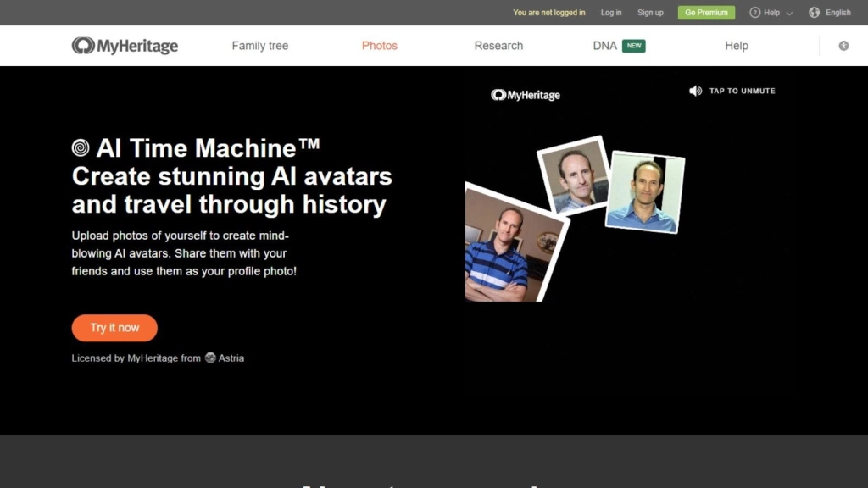
Task: Click the TAP TO UNMUTE label
Action: click(x=742, y=91)
